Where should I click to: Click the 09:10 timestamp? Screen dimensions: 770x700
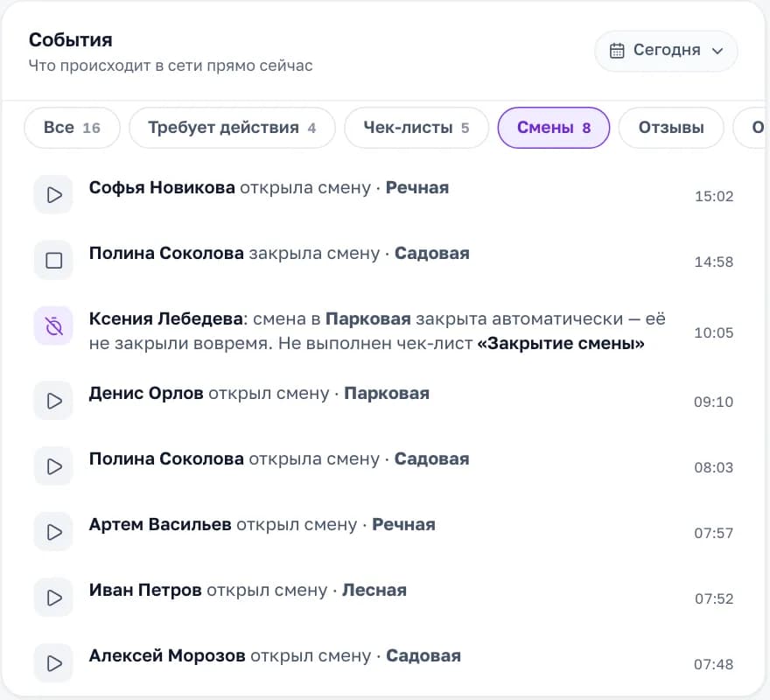714,402
